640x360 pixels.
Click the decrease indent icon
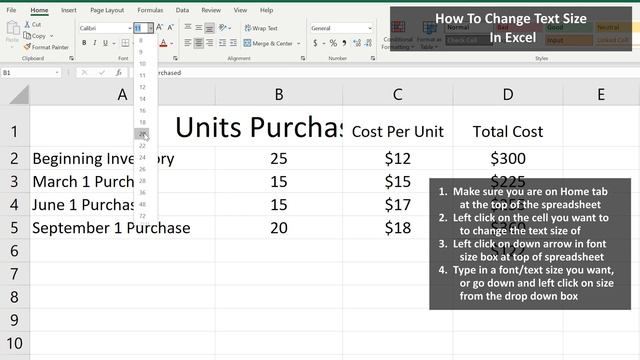(x=222, y=42)
